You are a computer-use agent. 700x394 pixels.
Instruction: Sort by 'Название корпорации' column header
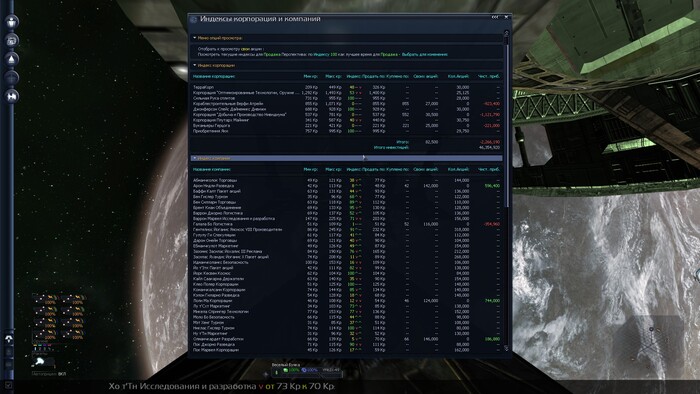pos(214,76)
